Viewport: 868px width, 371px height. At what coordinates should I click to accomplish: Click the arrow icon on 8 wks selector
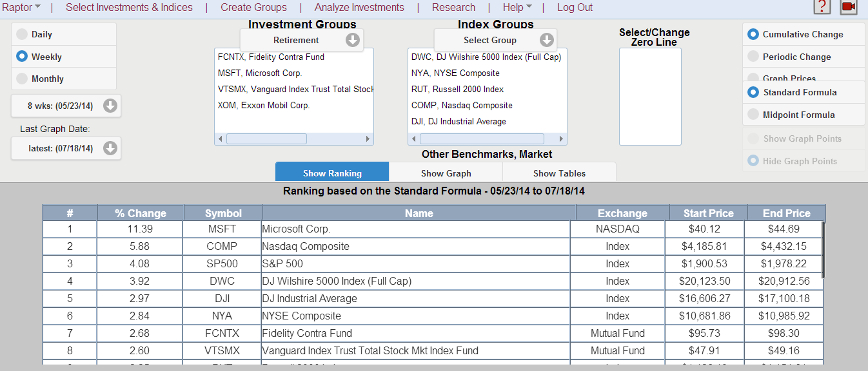[x=110, y=106]
